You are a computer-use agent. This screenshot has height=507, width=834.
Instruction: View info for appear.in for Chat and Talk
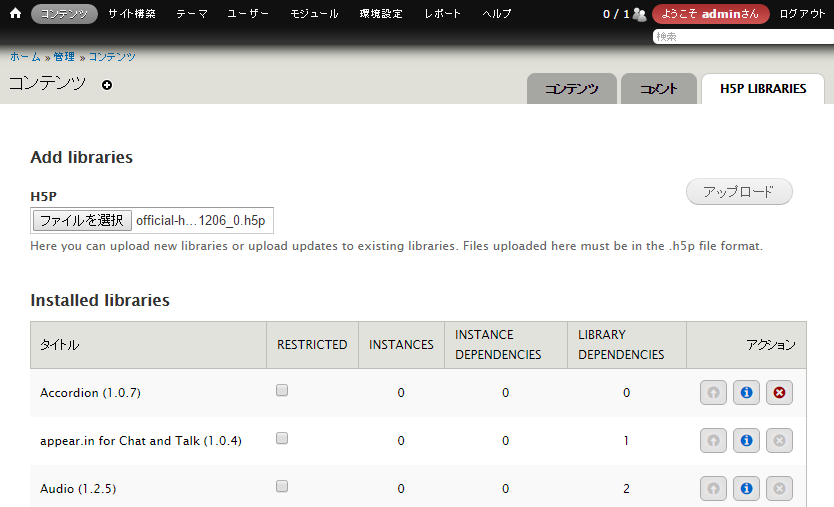(x=746, y=440)
